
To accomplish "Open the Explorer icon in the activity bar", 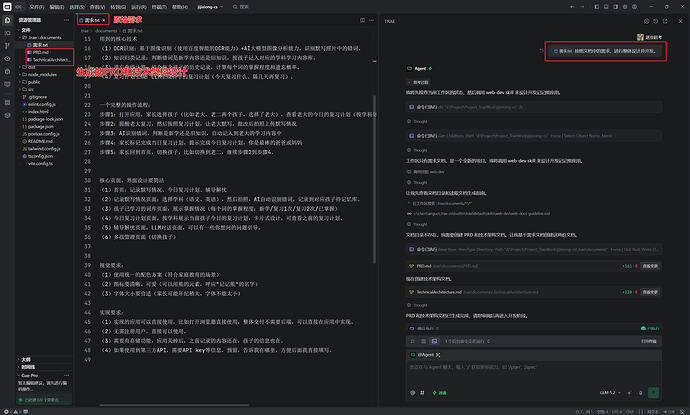I will point(7,20).
